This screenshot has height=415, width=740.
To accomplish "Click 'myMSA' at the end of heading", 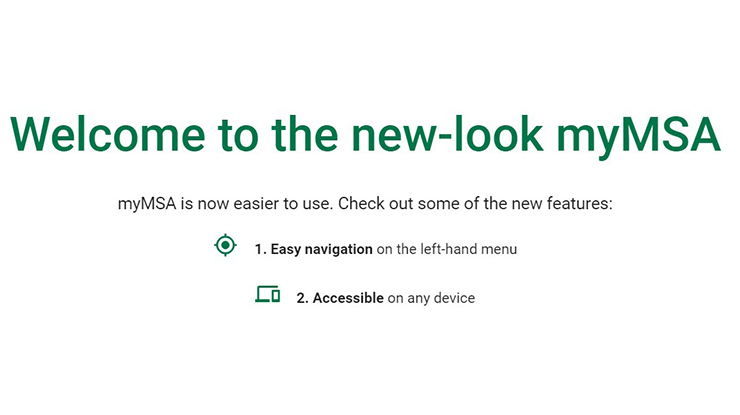I will coord(639,137).
